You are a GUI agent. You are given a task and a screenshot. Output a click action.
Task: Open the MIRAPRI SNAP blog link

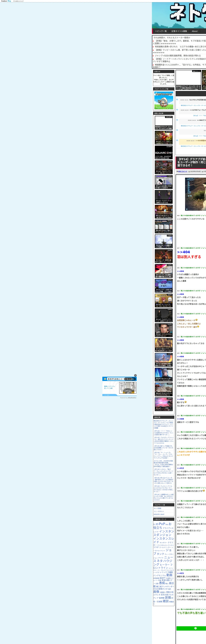[x=159, y=514]
